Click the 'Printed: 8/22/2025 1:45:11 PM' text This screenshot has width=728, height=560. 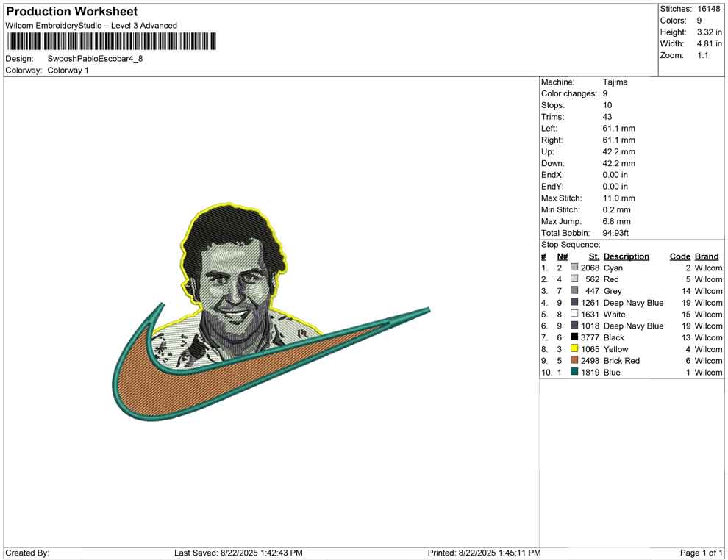[485, 553]
